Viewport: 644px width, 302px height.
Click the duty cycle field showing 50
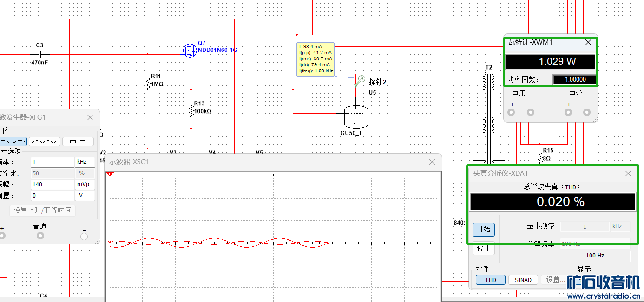52,173
